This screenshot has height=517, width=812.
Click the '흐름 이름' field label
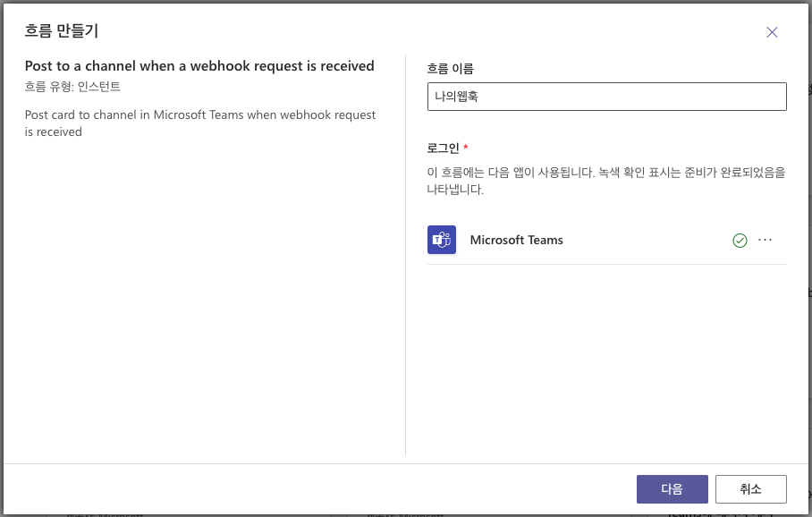point(450,68)
